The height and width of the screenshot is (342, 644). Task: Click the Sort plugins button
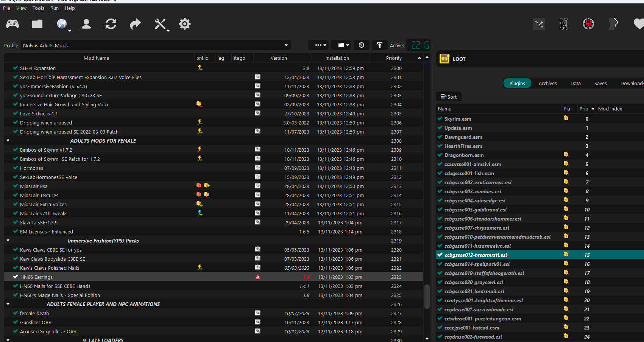[x=449, y=97]
